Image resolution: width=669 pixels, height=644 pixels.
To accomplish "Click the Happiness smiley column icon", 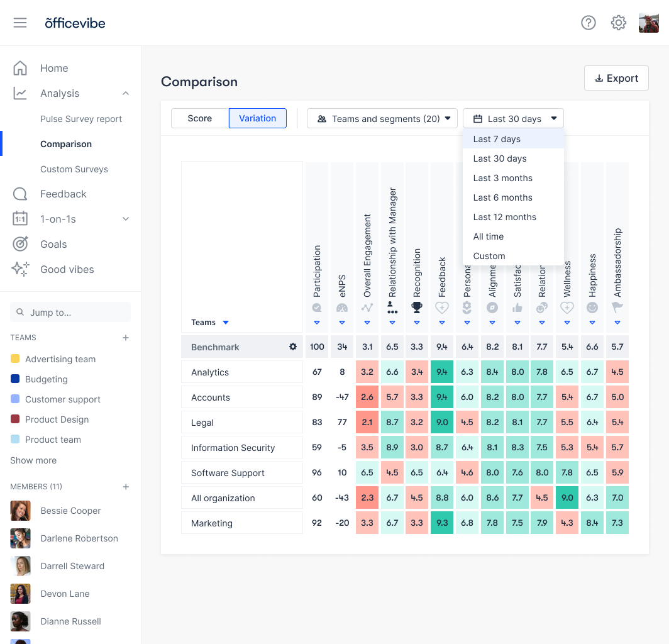I will coord(592,308).
